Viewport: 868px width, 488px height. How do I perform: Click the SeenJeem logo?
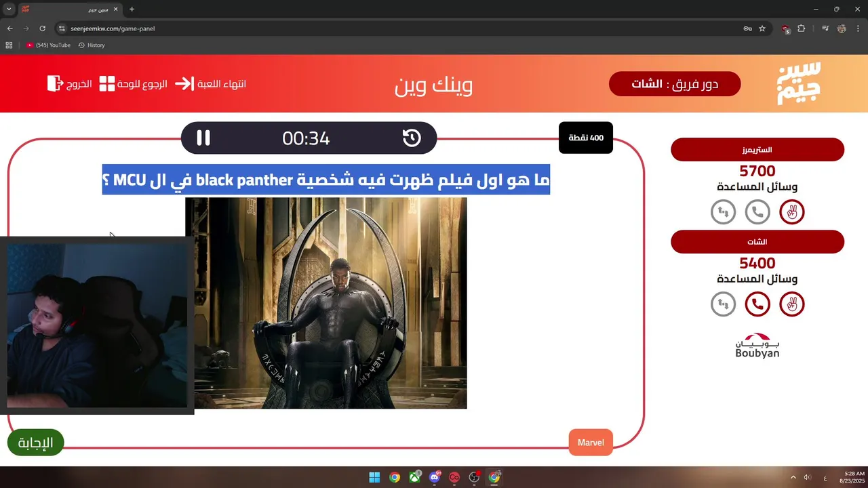click(799, 83)
